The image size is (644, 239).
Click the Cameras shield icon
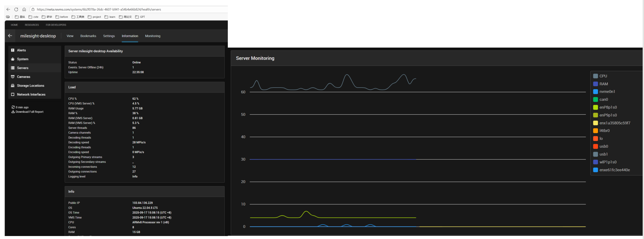click(13, 77)
